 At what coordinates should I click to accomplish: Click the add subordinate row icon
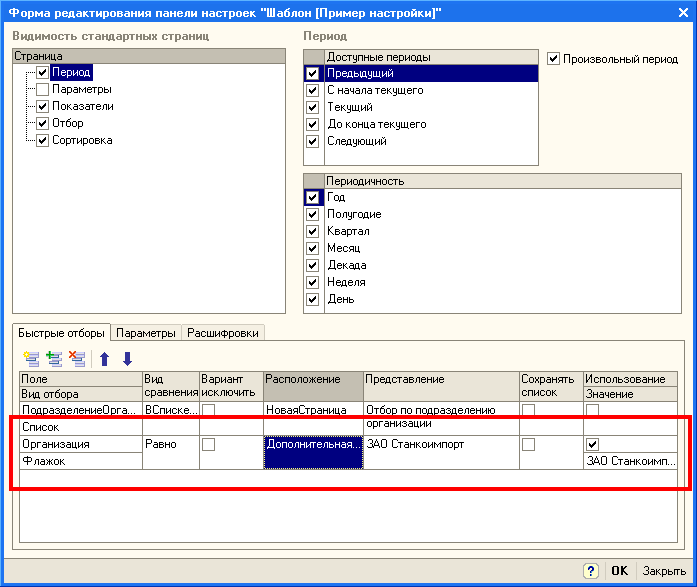pos(54,359)
